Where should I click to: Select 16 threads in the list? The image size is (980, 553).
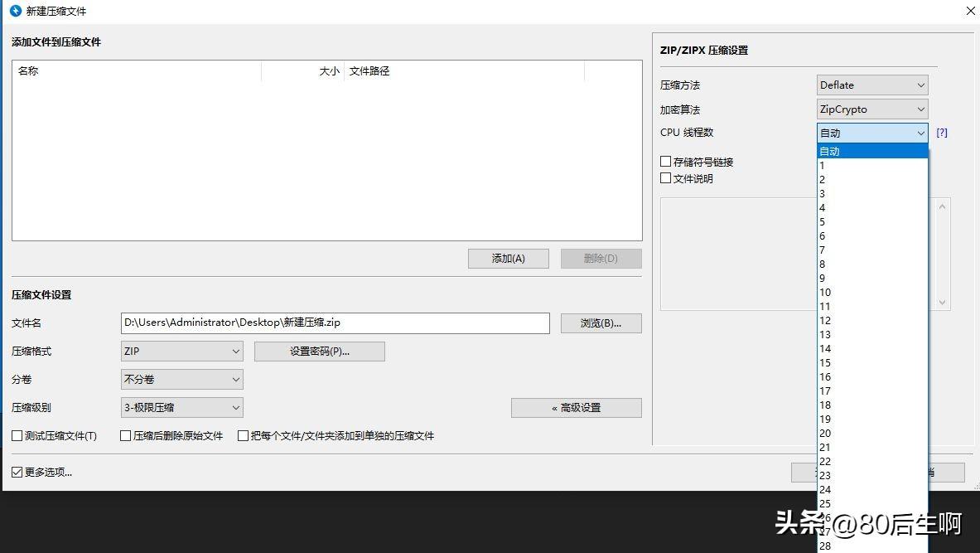coord(872,376)
